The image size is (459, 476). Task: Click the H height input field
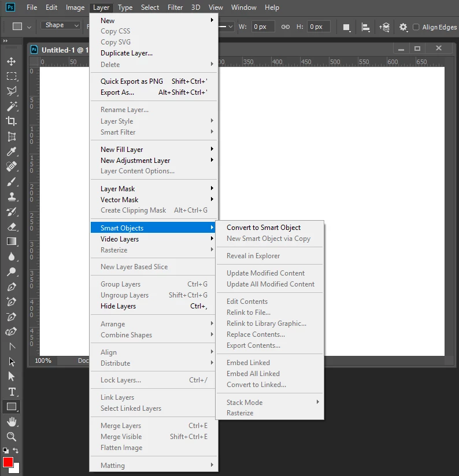(319, 27)
